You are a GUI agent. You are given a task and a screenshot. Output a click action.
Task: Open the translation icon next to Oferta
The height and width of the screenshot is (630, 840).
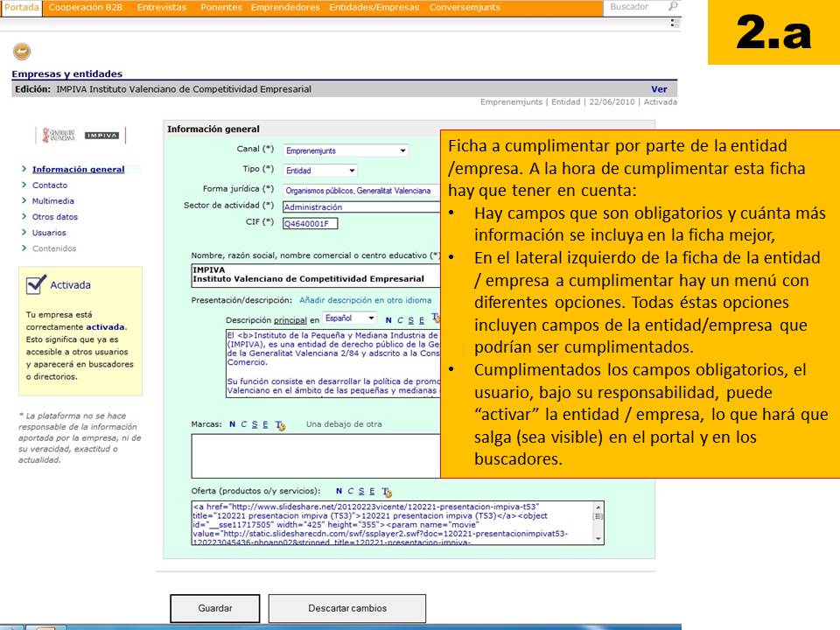385,491
